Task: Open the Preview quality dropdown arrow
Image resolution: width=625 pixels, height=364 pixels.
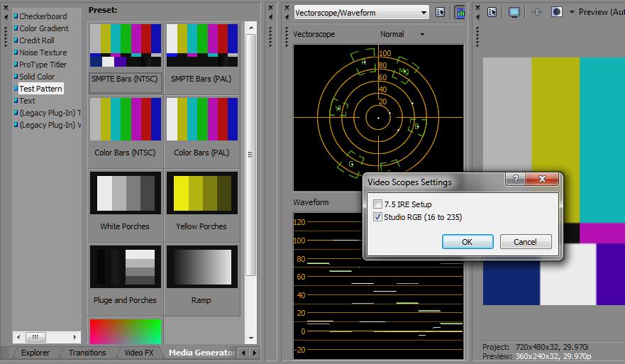Action: (570, 12)
